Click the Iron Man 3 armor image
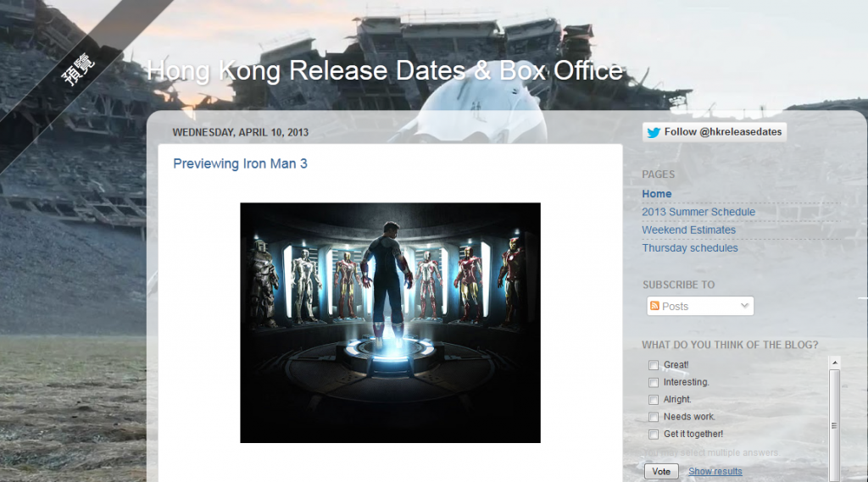The height and width of the screenshot is (482, 868). pos(390,323)
